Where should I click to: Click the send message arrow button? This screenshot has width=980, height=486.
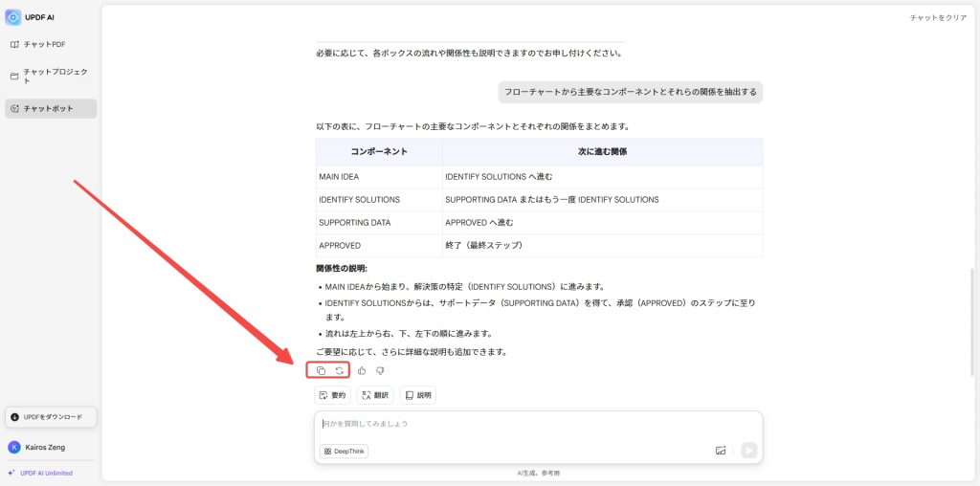tap(748, 451)
